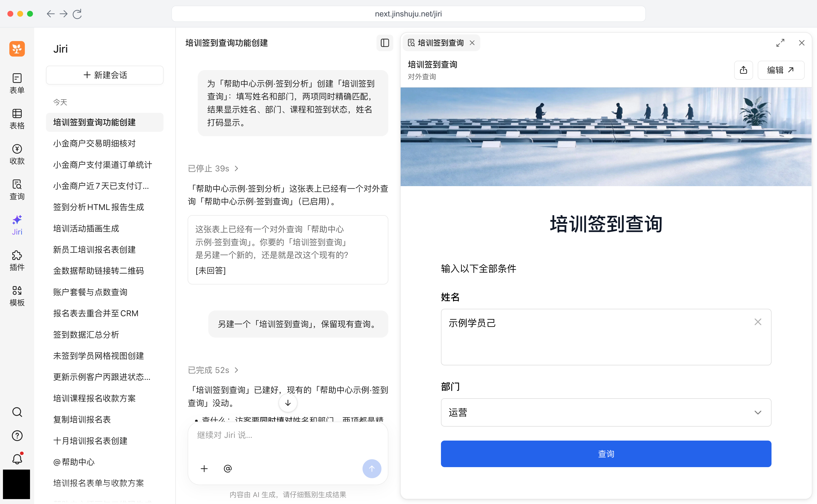
Task: Expand the 已停止 39s step details
Action: click(213, 168)
